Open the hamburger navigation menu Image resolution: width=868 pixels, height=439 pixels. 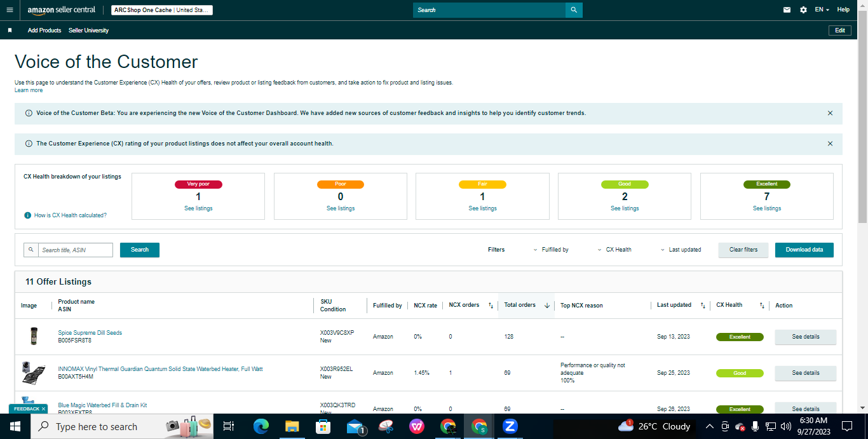point(10,10)
